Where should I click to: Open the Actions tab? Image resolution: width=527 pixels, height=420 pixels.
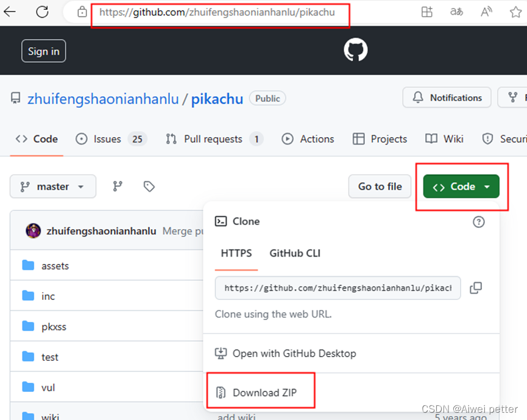pyautogui.click(x=308, y=139)
